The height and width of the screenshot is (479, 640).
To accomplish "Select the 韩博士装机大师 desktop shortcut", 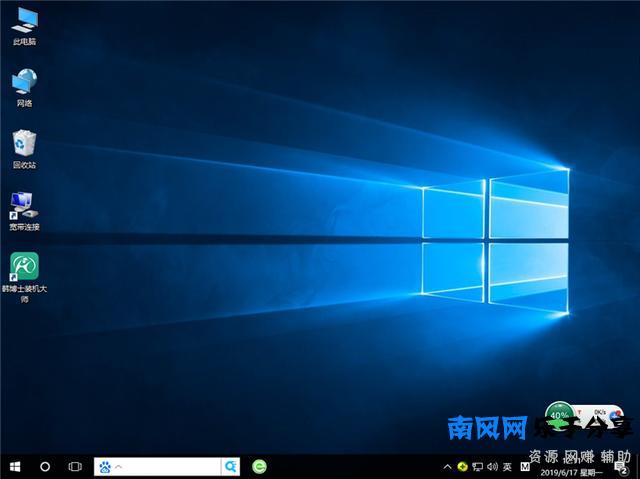I will coord(24,277).
